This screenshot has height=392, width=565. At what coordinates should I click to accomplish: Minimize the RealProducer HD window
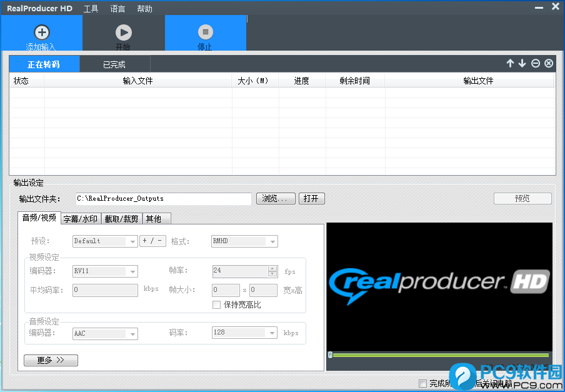point(539,8)
